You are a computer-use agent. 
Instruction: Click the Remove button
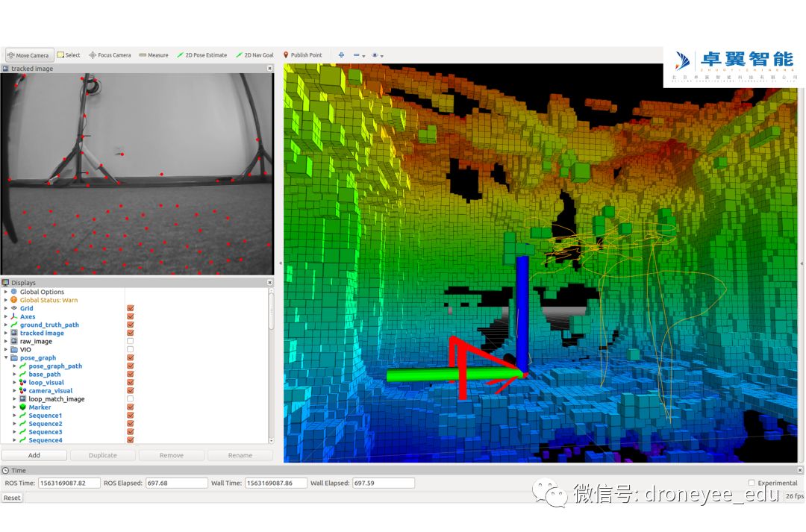[x=171, y=455]
